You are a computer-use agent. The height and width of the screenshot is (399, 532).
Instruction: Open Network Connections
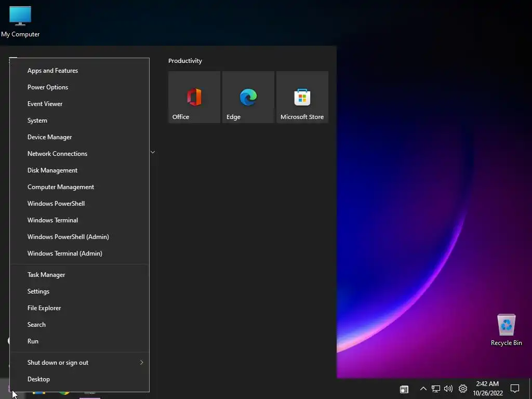tap(79, 154)
